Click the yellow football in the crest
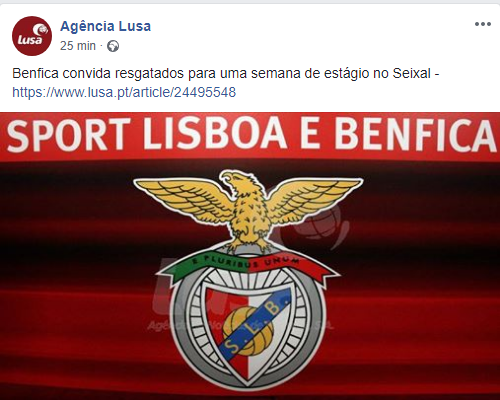This screenshot has width=500, height=400. 247,330
